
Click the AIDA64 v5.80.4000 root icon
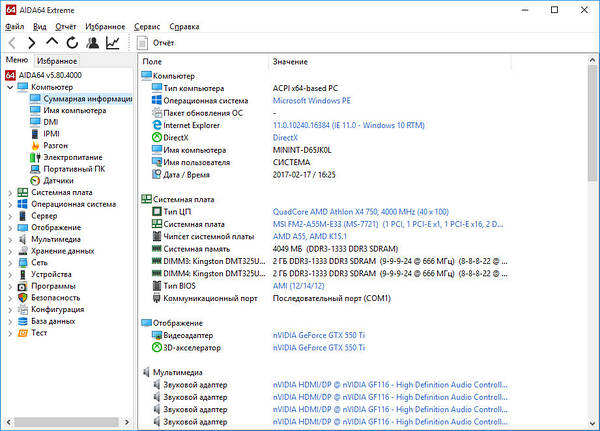(10, 75)
